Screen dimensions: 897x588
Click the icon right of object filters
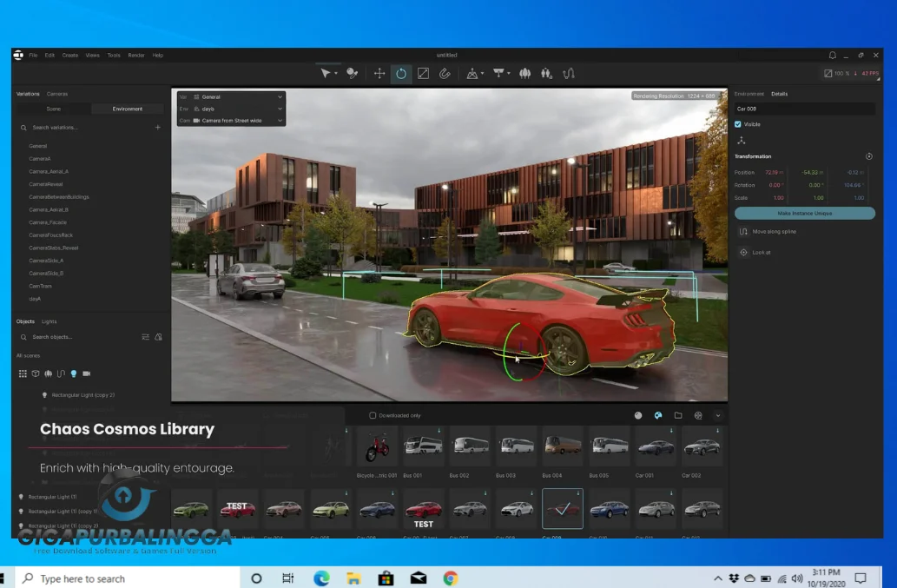pyautogui.click(x=158, y=337)
